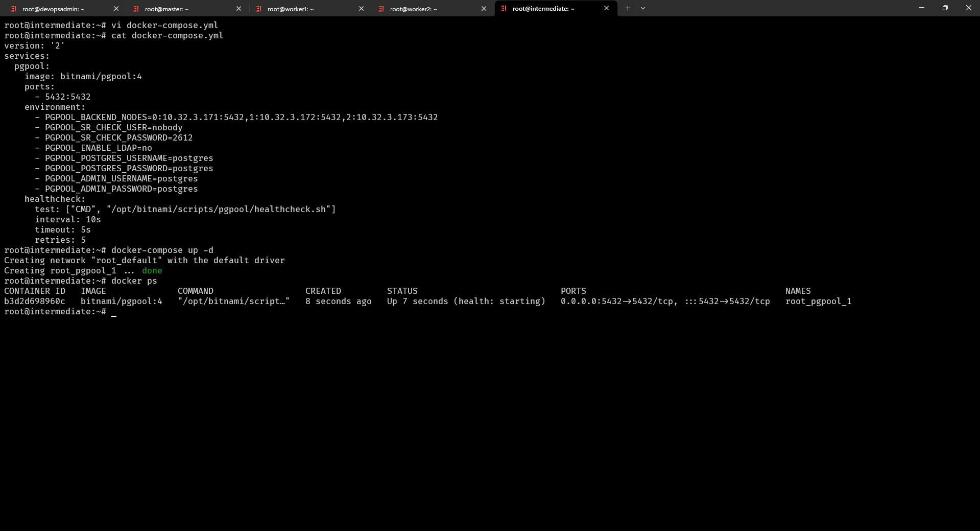
Task: Open the new tab profile dropdown
Action: (643, 8)
